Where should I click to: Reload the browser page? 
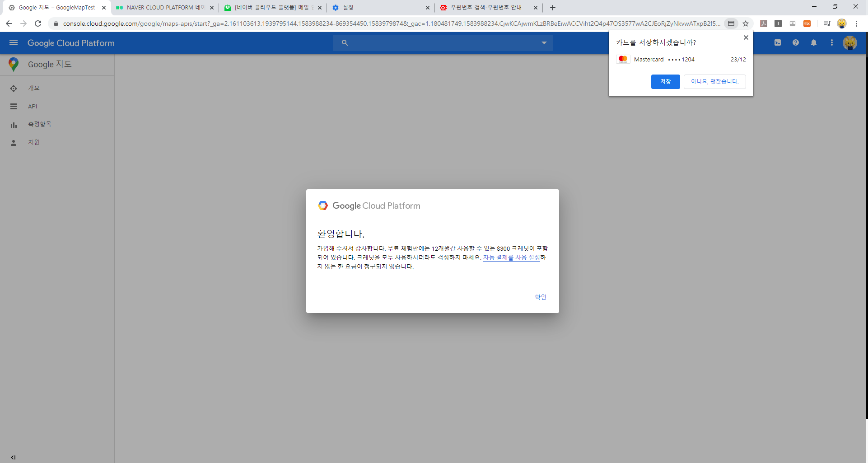coord(38,23)
